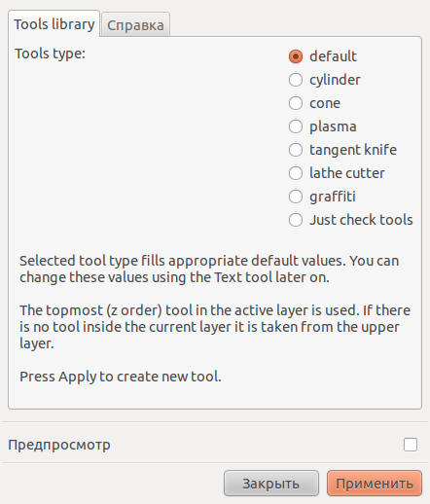Click the 'topmost (z order) tool' paragraph
The width and height of the screenshot is (430, 504).
215,327
